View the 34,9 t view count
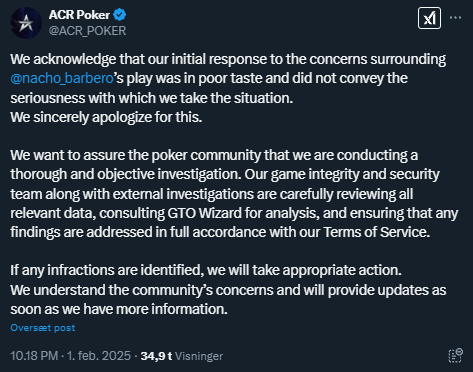This screenshot has width=473, height=372. pyautogui.click(x=156, y=356)
